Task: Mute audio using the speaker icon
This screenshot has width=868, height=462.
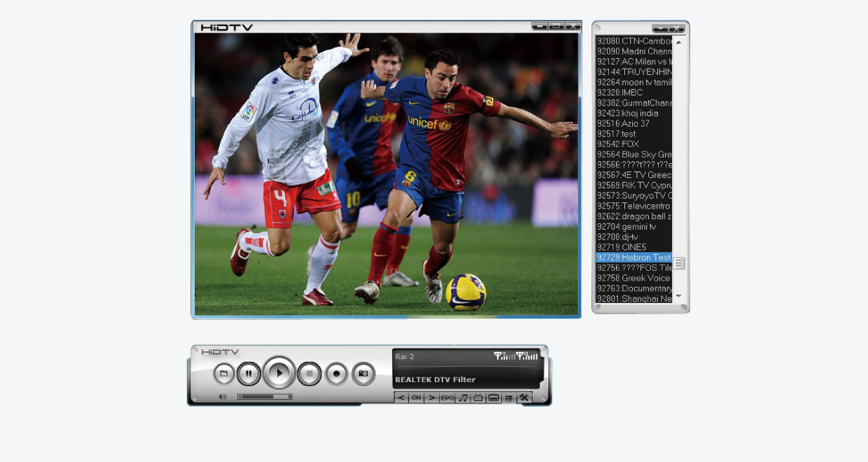Action: pos(223,397)
